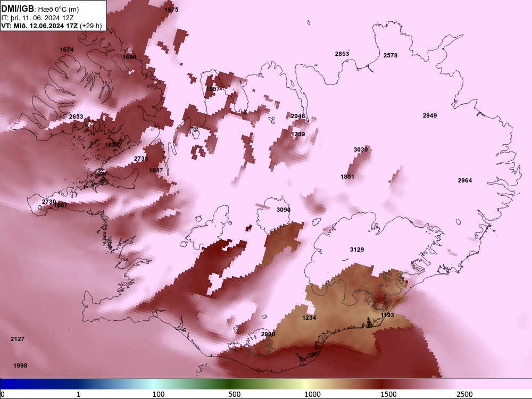
Task: Click the map value 3129
Action: pos(357,250)
